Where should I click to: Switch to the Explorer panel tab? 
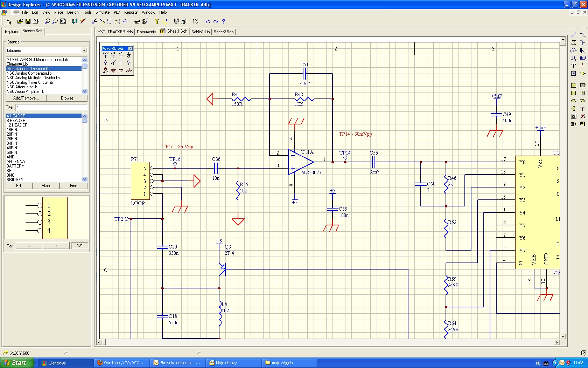(12, 32)
